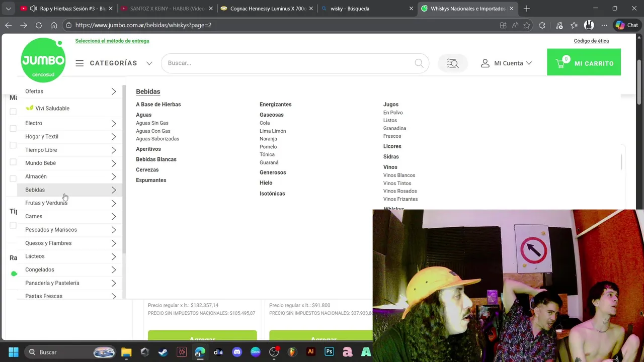
Task: Toggle filter checkbox beside Pescados y Mariscos
Action: [13, 225]
